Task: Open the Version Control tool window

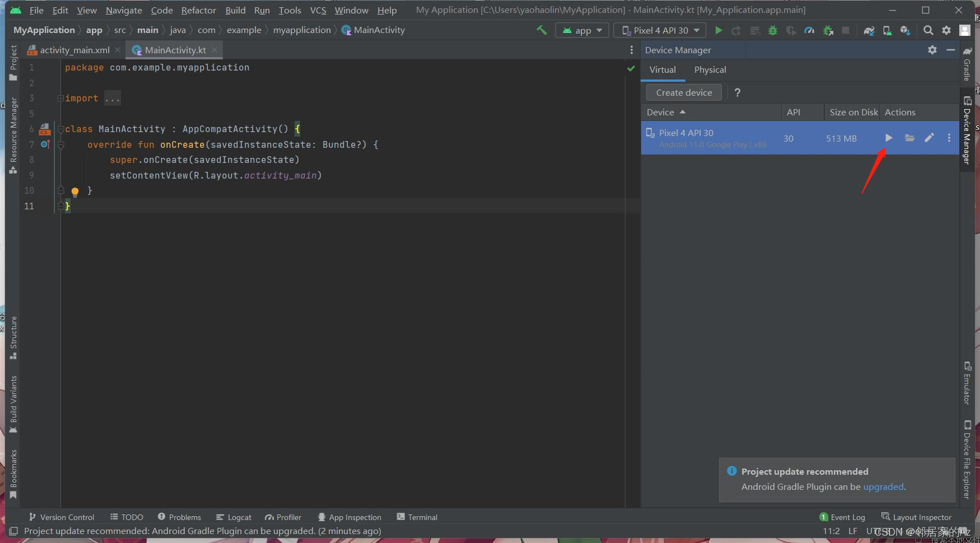Action: 61,517
